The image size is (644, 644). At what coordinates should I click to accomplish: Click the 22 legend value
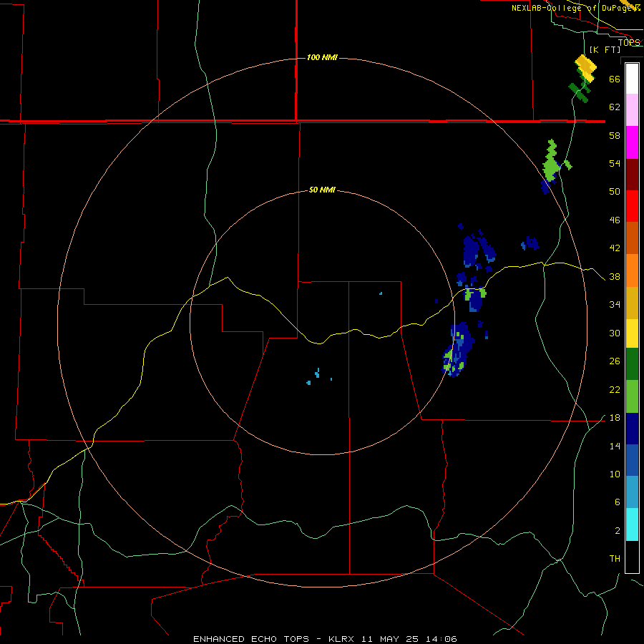pyautogui.click(x=615, y=389)
